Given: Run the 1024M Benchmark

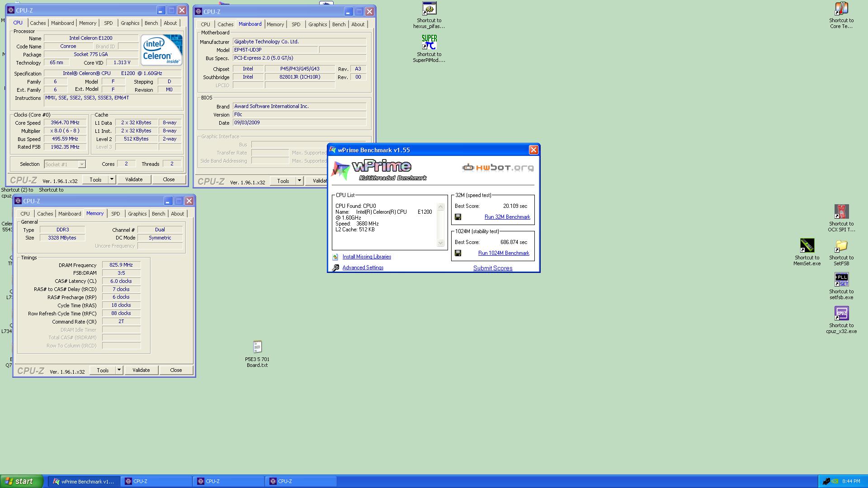Looking at the screenshot, I should 504,253.
